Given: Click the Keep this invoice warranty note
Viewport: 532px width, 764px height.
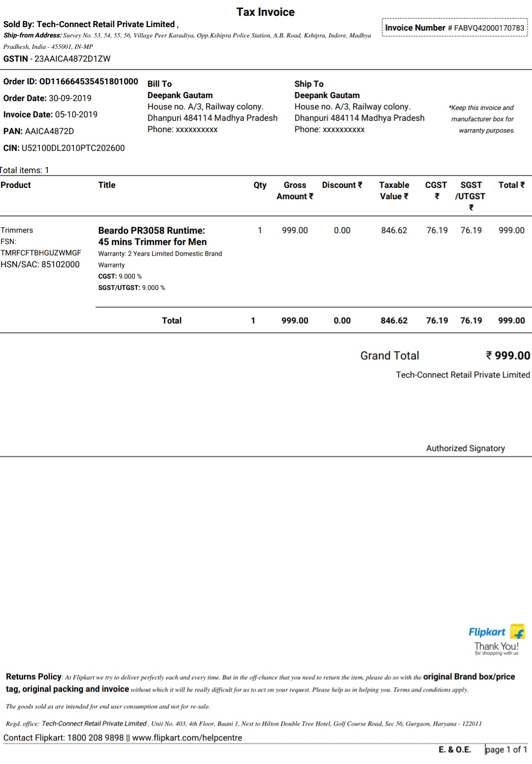Looking at the screenshot, I should point(482,119).
